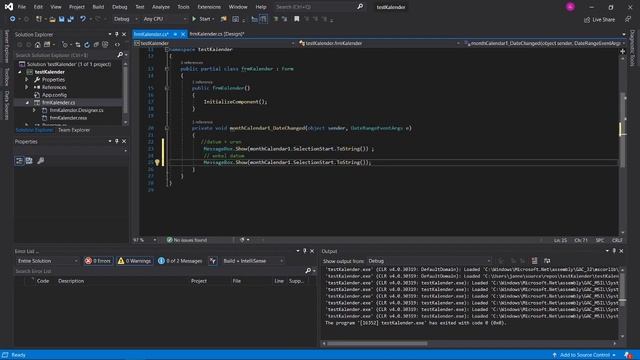The height and width of the screenshot is (360, 640).
Task: Click the Solution Explorer vertical scrollbar
Action: 125,93
